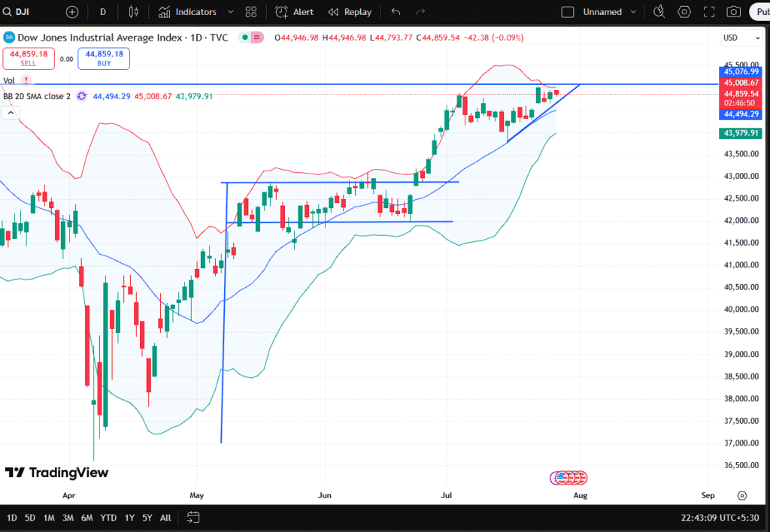The width and height of the screenshot is (770, 532).
Task: Collapse the indicator legend arrow
Action: click(x=11, y=113)
